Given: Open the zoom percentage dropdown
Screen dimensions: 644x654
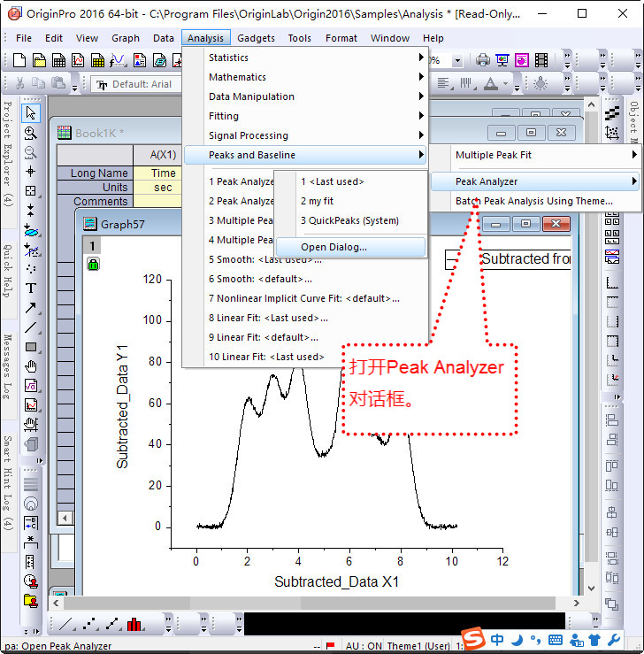Looking at the screenshot, I should click(456, 61).
